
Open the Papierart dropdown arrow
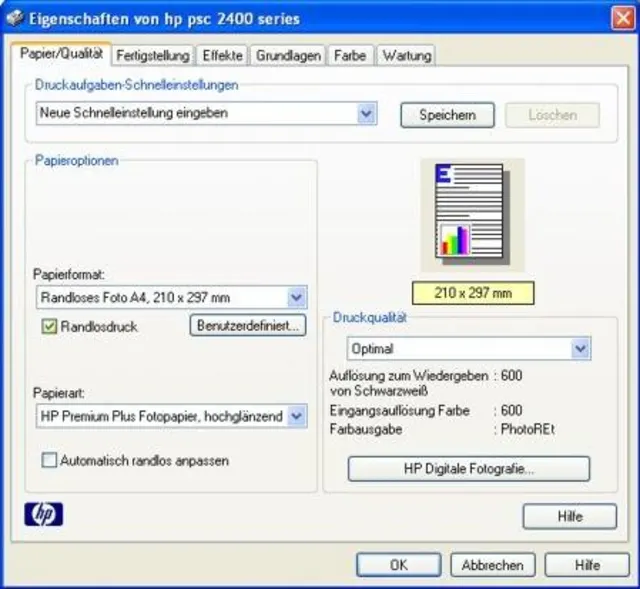(x=296, y=416)
